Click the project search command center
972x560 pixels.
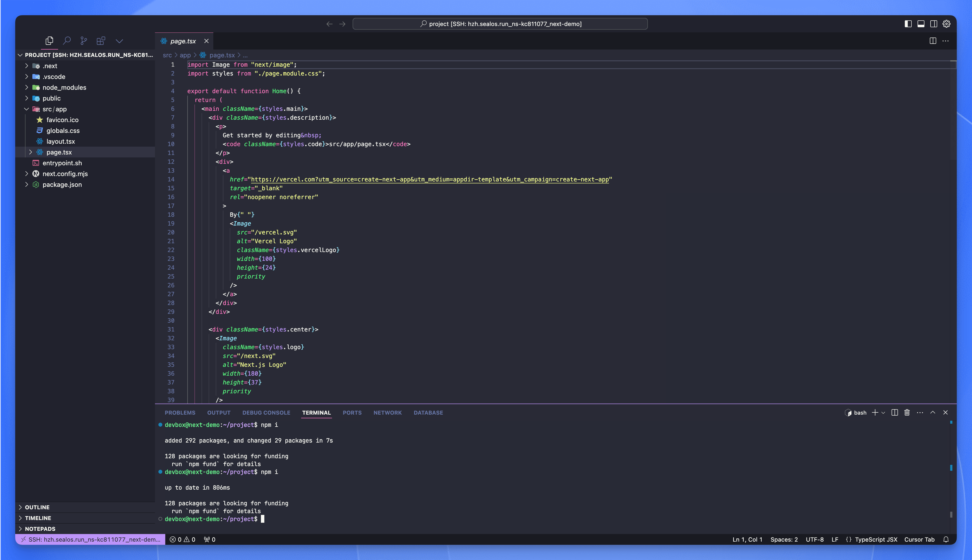point(500,24)
